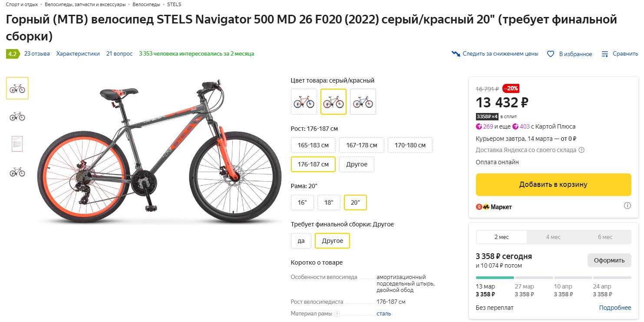
Task: Go to the Велосипеды breadcrumb
Action: (x=147, y=4)
